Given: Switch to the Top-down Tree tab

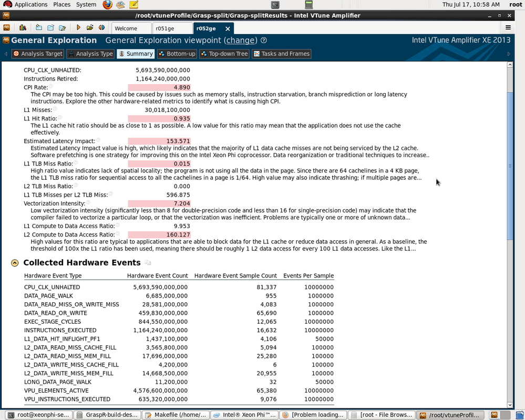Looking at the screenshot, I should click(224, 54).
